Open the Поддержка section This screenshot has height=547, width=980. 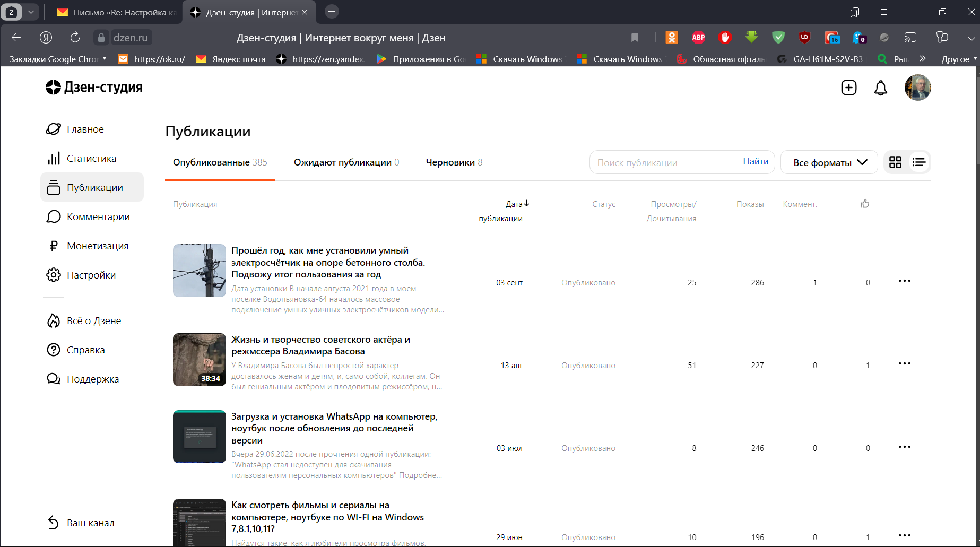[x=93, y=379]
